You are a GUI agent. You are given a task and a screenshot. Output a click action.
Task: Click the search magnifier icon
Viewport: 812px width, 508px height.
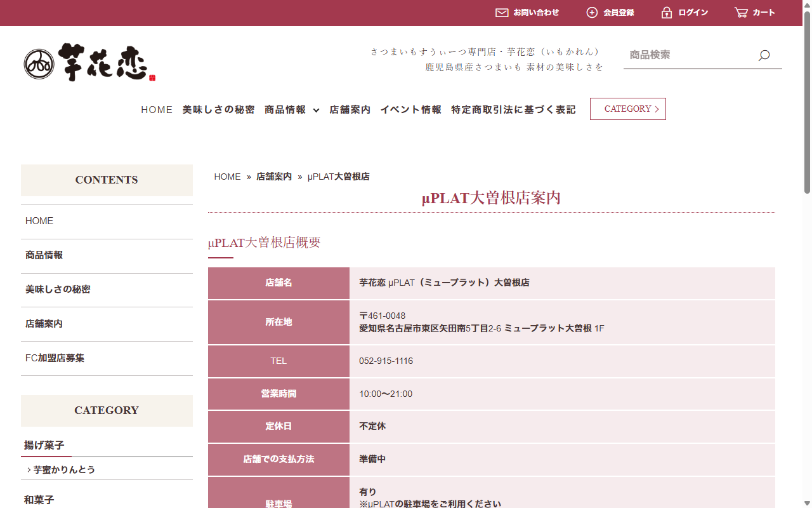(764, 55)
